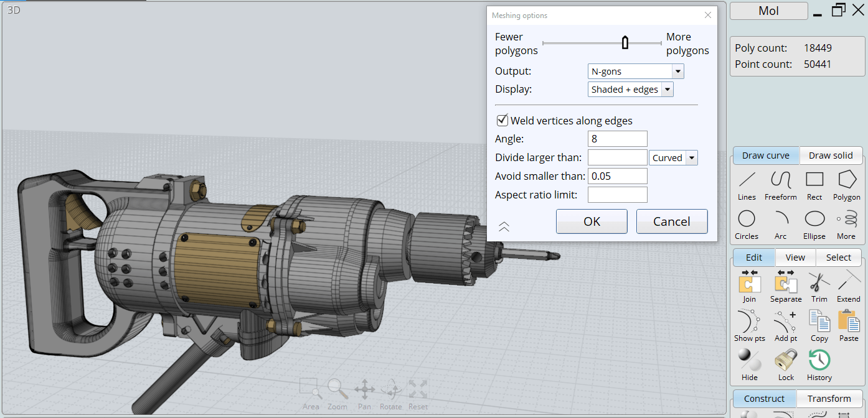Switch to the Select tab
The image size is (868, 418).
click(x=838, y=258)
